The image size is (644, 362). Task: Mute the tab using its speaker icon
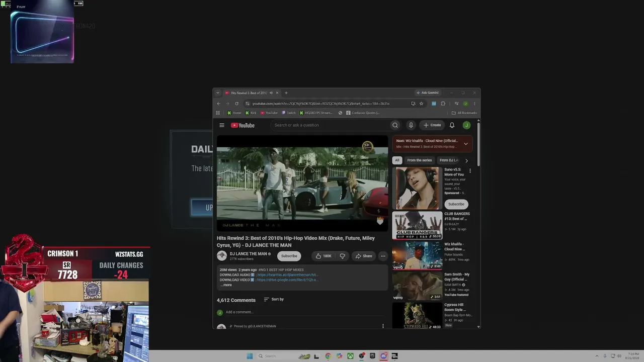[271, 93]
